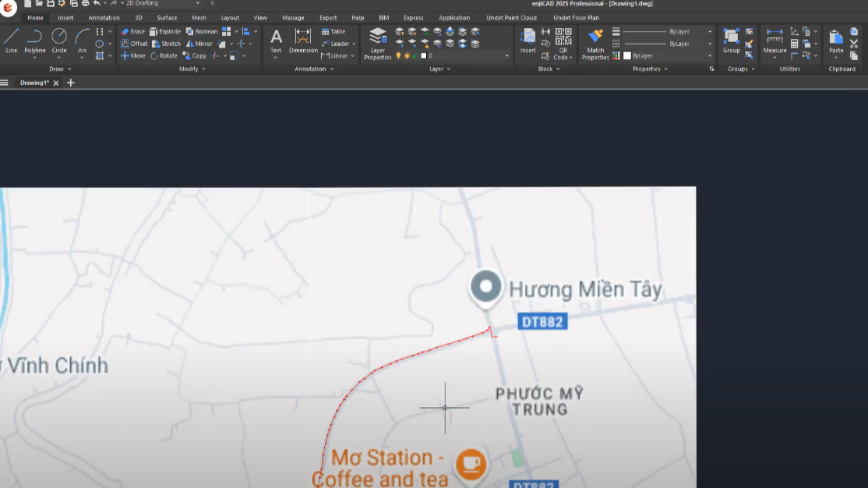Switch to the Surface tab
The image size is (868, 488).
[x=167, y=18]
